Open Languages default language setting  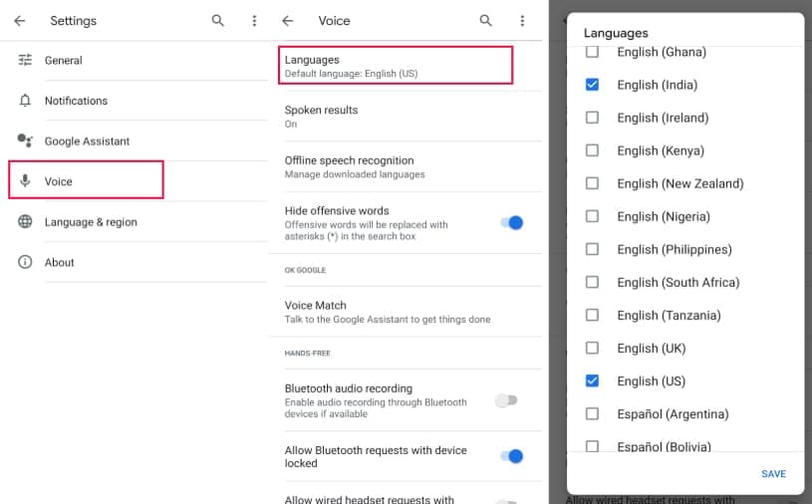(396, 65)
